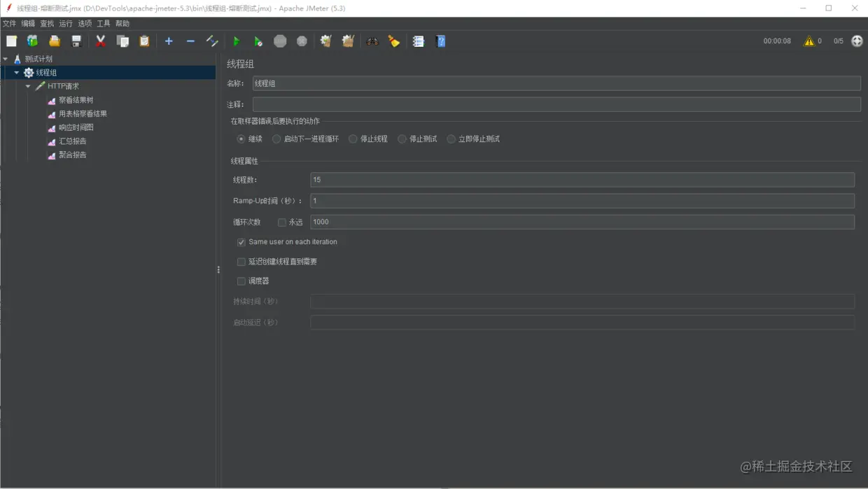Open function helper list icon
This screenshot has height=489, width=868.
[419, 41]
